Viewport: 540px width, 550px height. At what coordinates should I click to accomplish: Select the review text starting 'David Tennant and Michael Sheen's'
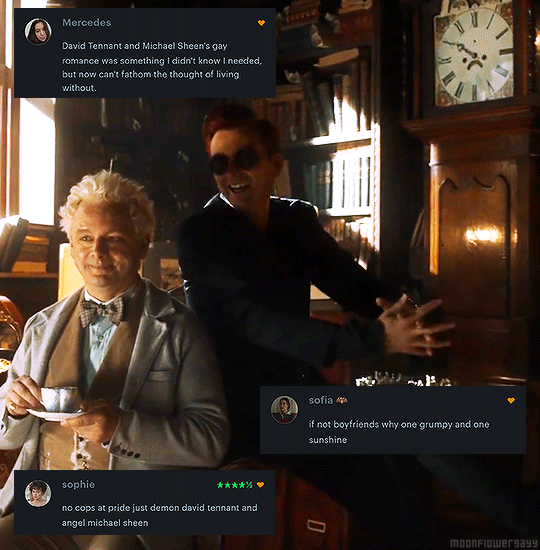[x=162, y=67]
